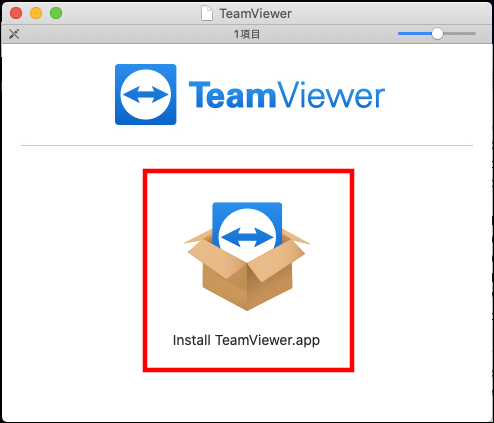Image resolution: width=494 pixels, height=423 pixels.
Task: Click the document proxy icon in title bar
Action: [x=207, y=14]
